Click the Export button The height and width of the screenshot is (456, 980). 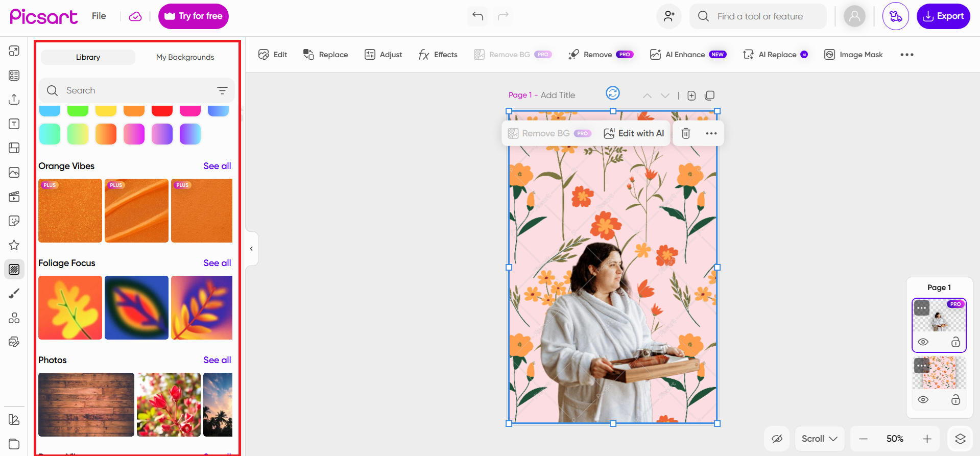point(943,16)
